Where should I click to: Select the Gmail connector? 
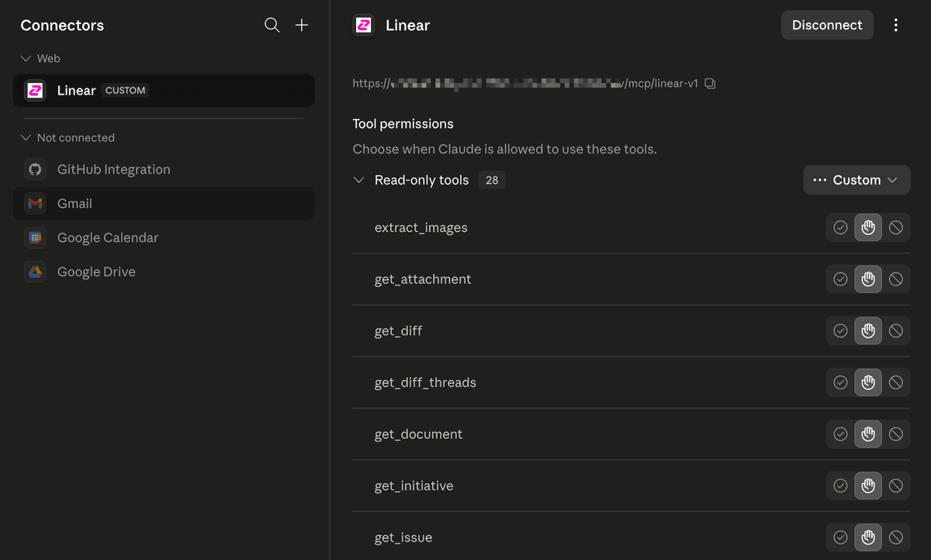pos(164,203)
